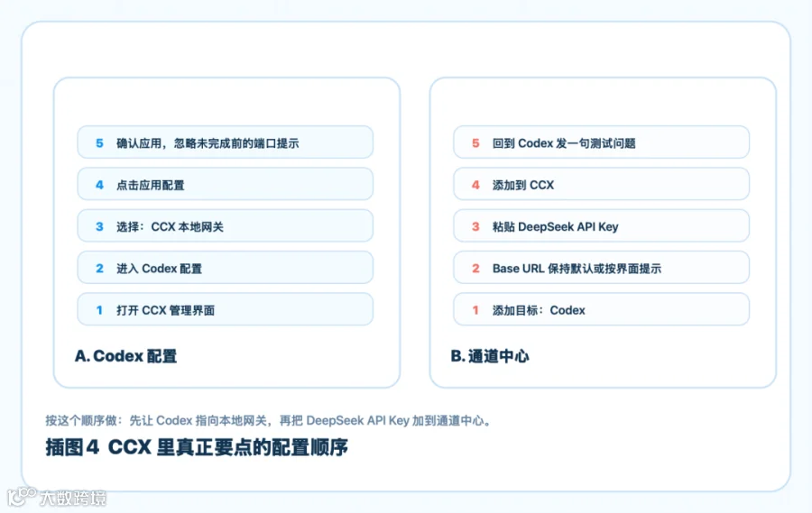Select step '添加目标：Codex'
The image size is (812, 513).
(x=601, y=309)
